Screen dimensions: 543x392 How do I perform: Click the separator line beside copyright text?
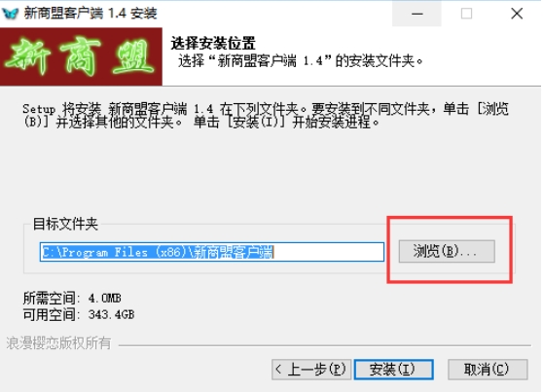[x=325, y=345]
